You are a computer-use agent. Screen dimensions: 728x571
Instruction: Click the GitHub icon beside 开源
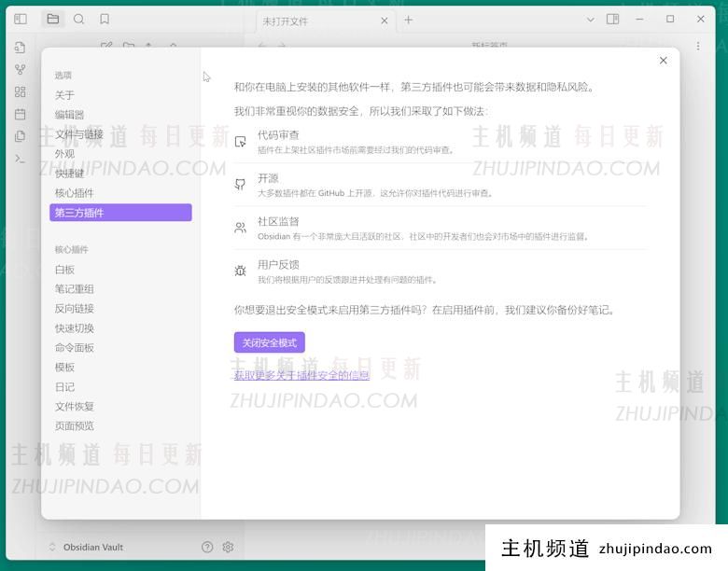[240, 185]
